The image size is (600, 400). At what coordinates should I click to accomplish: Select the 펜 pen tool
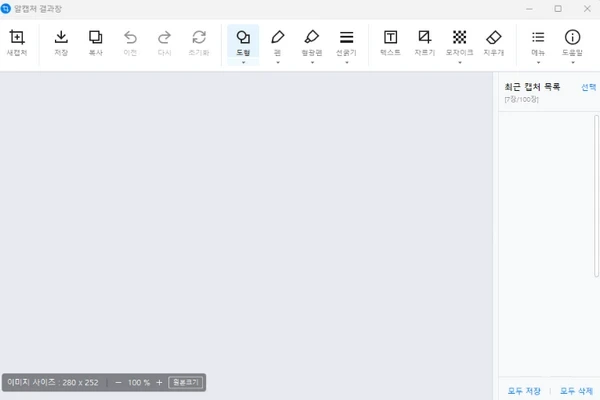(x=278, y=41)
